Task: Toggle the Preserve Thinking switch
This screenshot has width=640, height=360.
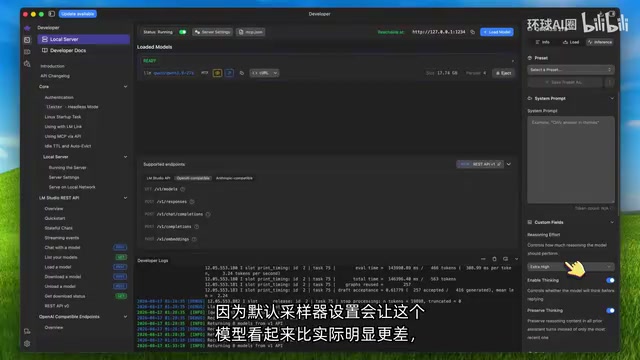Action: pyautogui.click(x=610, y=311)
